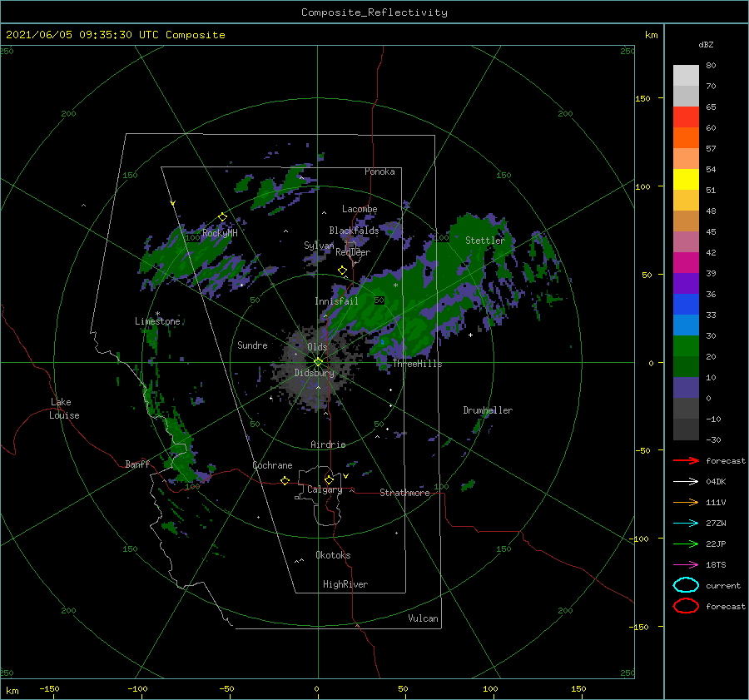Click the bright green swatch between 30 and 20 dBZ
The height and width of the screenshot is (700, 749).
[686, 346]
